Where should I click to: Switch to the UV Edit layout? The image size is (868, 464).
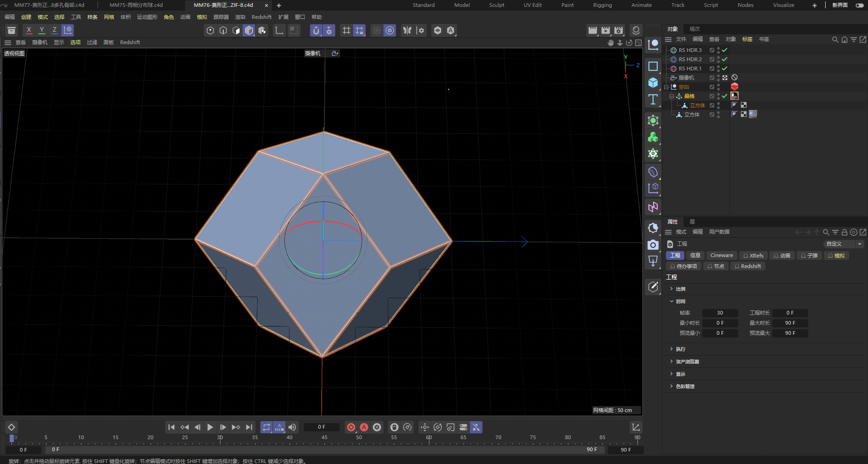[x=532, y=5]
